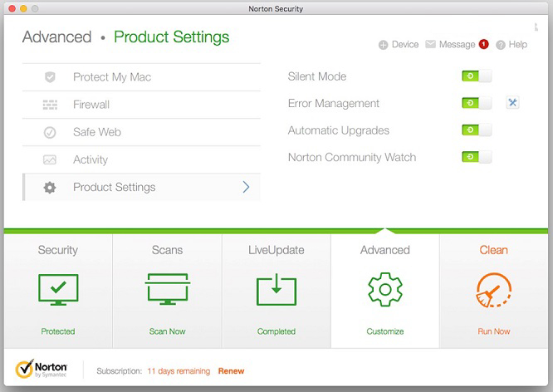Viewport: 553px width, 392px height.
Task: Click the Device label
Action: [x=405, y=45]
